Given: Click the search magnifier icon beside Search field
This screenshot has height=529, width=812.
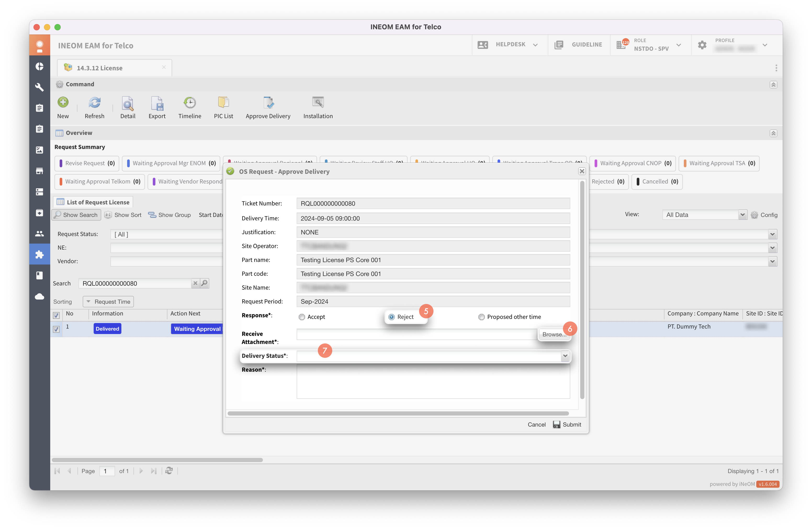Looking at the screenshot, I should pos(204,283).
